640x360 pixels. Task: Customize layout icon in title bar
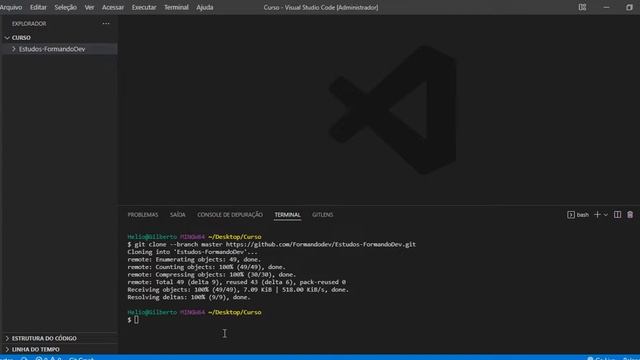(x=582, y=7)
